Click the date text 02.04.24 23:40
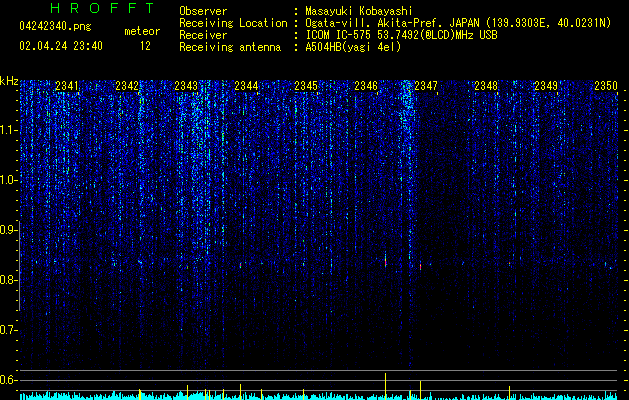The height and width of the screenshot is (400, 629). [x=61, y=46]
